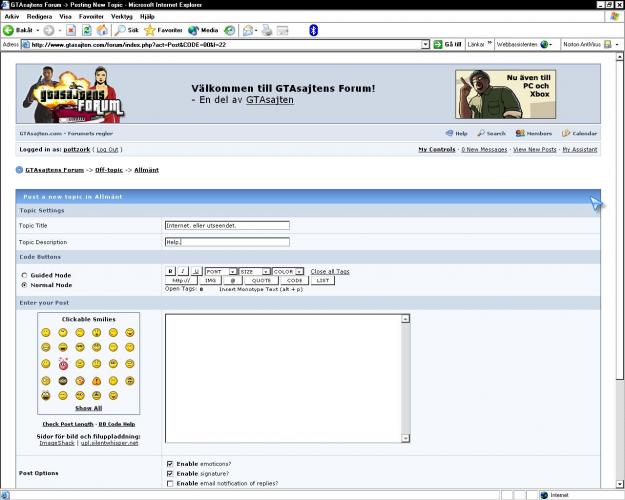
Task: Click the QUOTE code button
Action: pos(263,280)
